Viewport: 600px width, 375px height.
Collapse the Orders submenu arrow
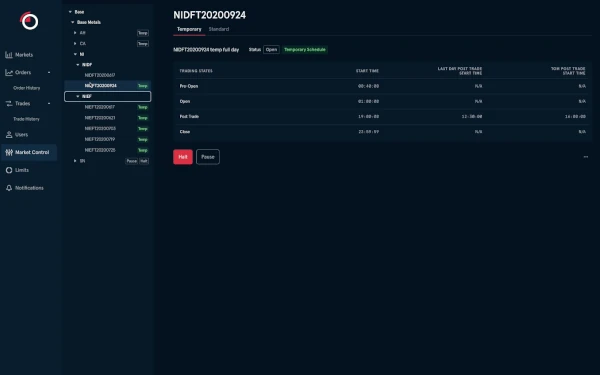coord(49,72)
